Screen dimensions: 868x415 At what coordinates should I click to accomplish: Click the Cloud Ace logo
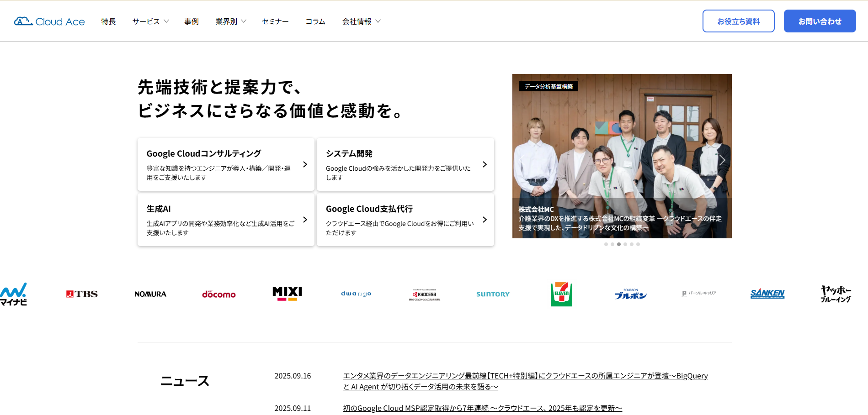pos(49,21)
